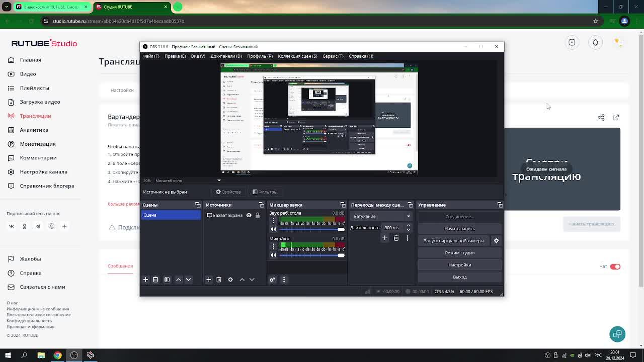Toggle visibility of Захват экрана source

click(x=249, y=215)
